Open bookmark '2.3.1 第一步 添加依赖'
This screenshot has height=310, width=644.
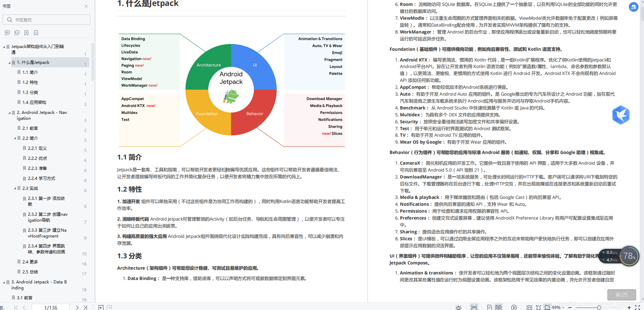click(x=46, y=201)
